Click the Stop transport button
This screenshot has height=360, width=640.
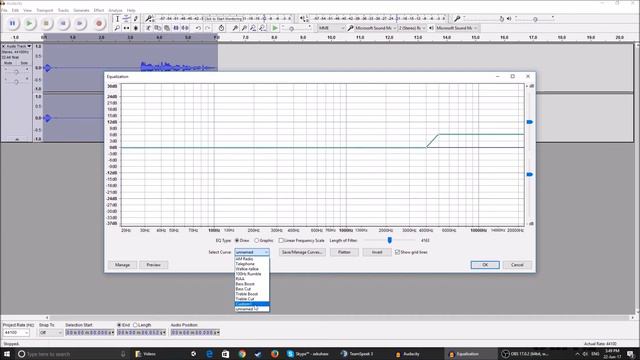[x=46, y=24]
